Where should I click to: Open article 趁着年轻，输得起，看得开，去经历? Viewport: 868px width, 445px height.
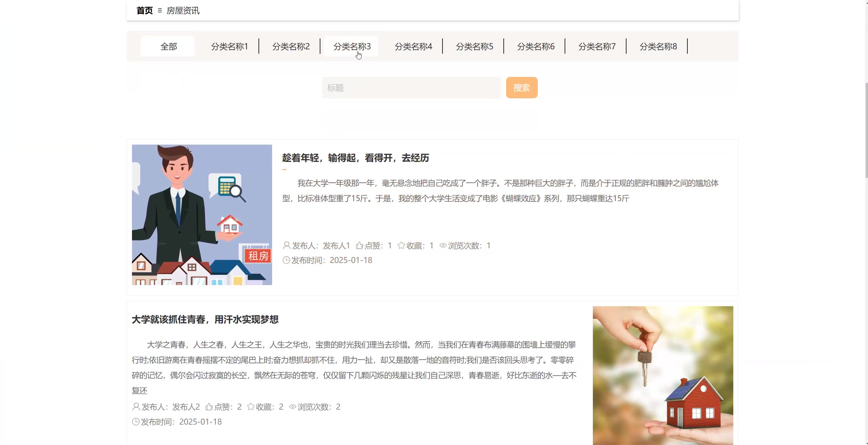355,158
